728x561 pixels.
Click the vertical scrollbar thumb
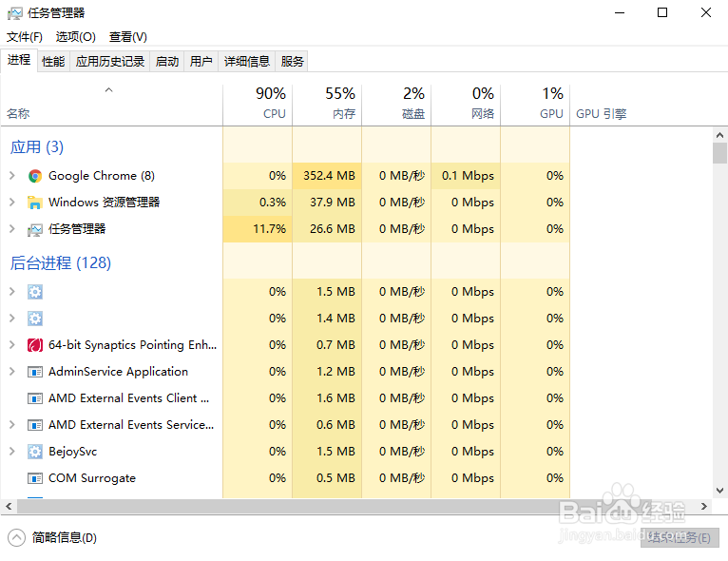tap(719, 153)
